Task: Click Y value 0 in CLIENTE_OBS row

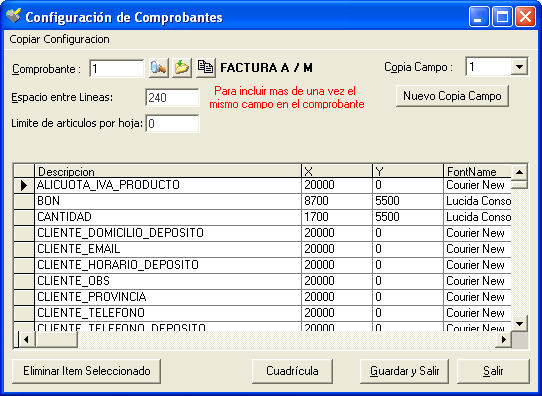Action: click(408, 281)
